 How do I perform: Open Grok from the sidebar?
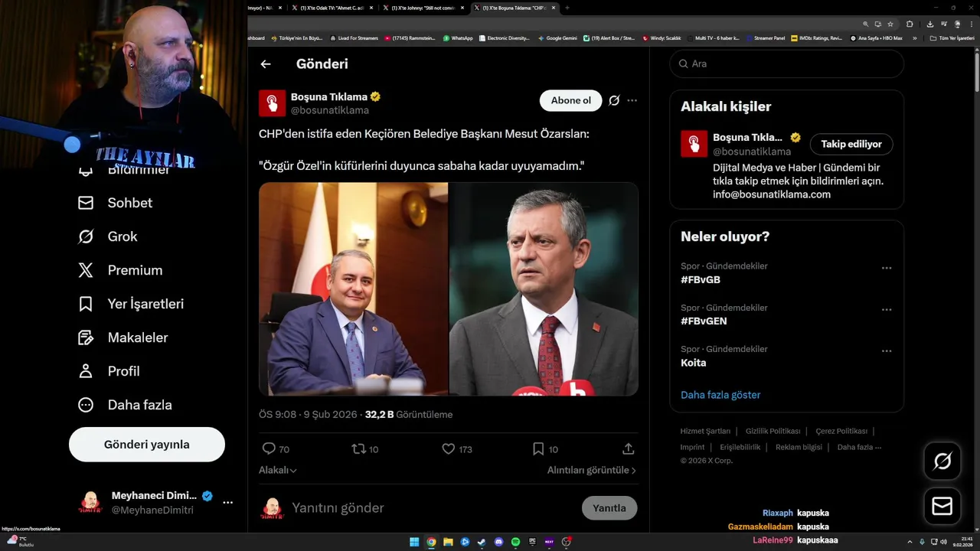click(107, 236)
